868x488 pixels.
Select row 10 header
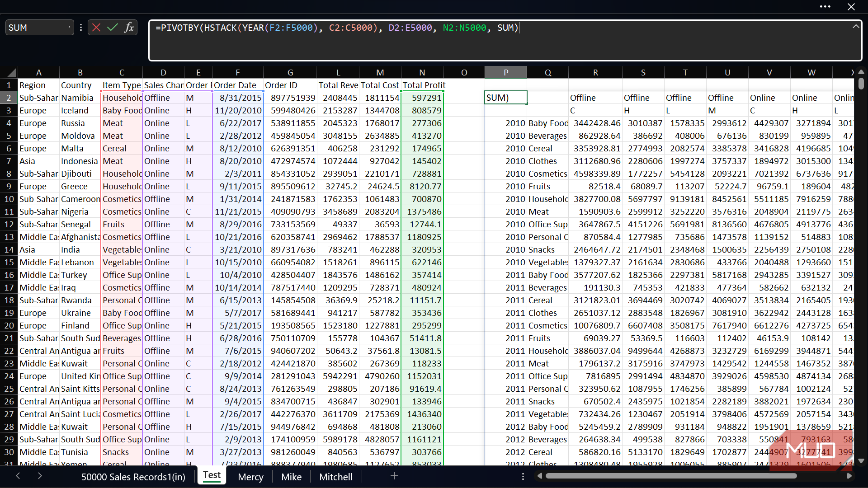pyautogui.click(x=9, y=199)
